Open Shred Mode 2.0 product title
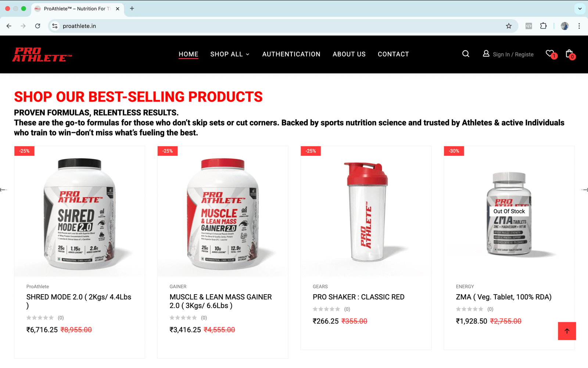Screen dimensions: 588x368 pyautogui.click(x=79, y=297)
